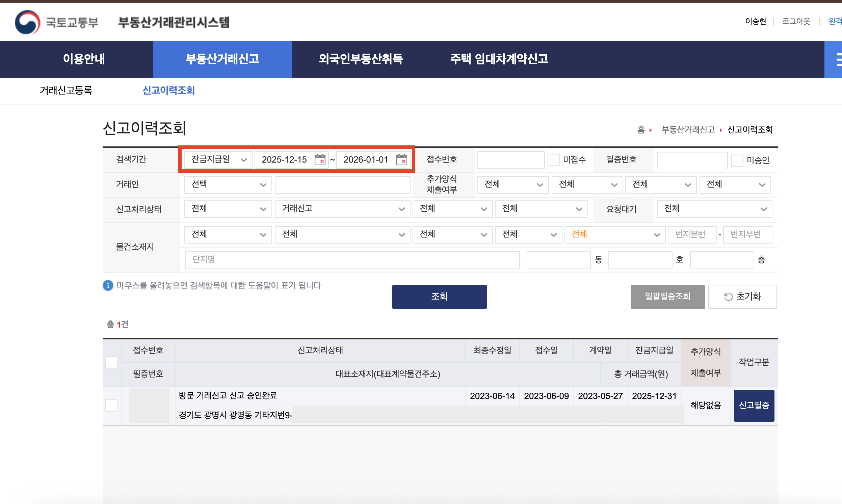Check the 미승인 checkbox
This screenshot has width=842, height=504.
click(737, 160)
